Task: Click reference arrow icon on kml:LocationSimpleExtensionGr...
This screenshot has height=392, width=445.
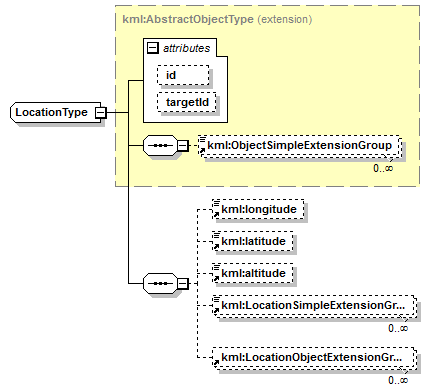Action: click(216, 311)
